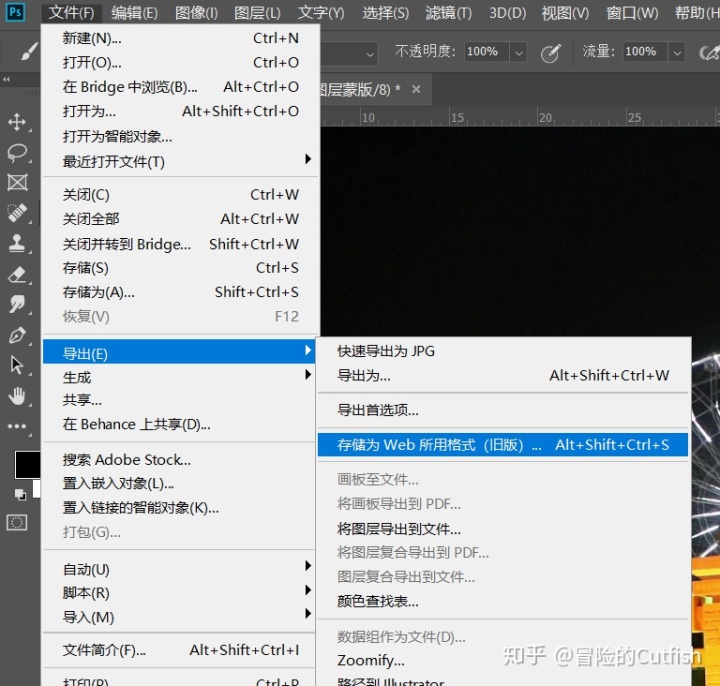Choose 导出为... in export submenu

pyautogui.click(x=503, y=375)
